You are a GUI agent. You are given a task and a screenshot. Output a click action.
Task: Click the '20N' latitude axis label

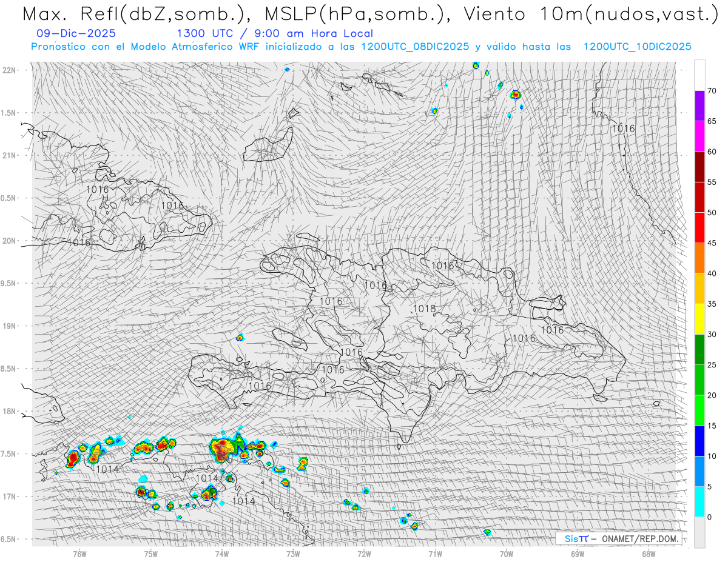[10, 241]
